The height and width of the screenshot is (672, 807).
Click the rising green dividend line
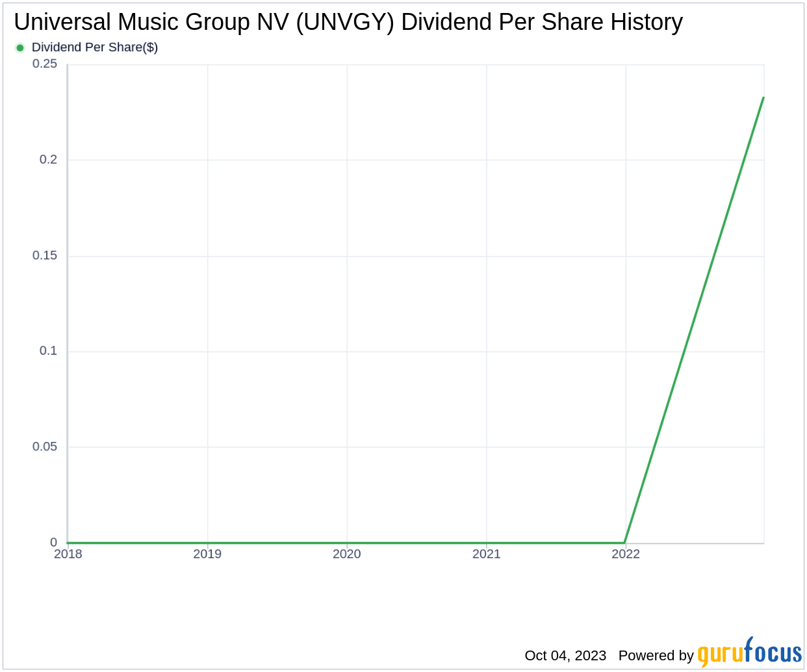pos(694,320)
